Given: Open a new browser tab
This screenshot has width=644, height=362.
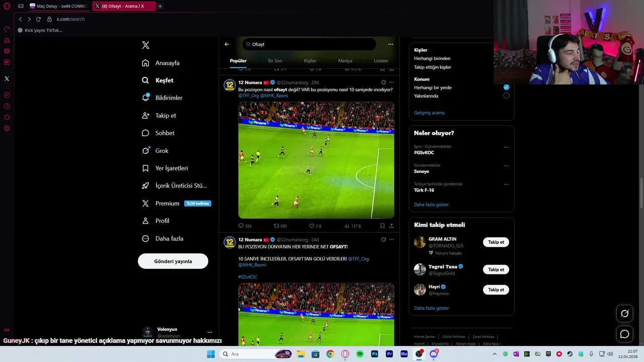Looking at the screenshot, I should [x=160, y=6].
